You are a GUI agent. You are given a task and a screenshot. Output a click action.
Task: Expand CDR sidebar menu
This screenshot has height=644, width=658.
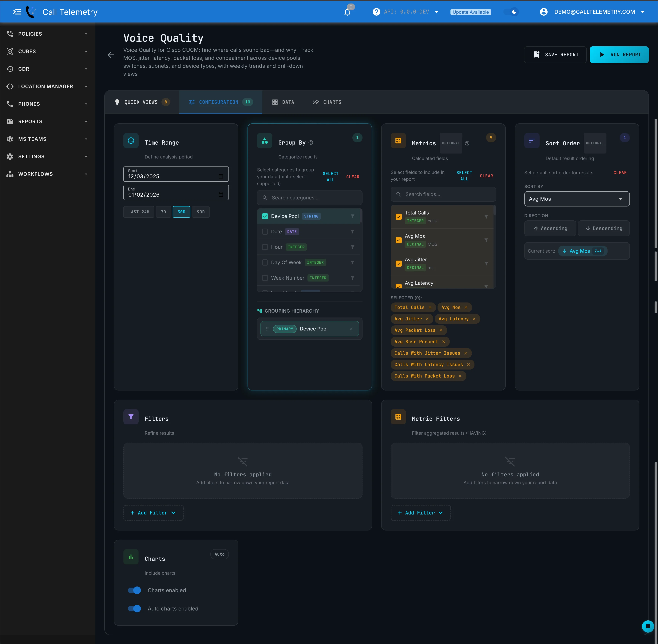click(x=47, y=69)
